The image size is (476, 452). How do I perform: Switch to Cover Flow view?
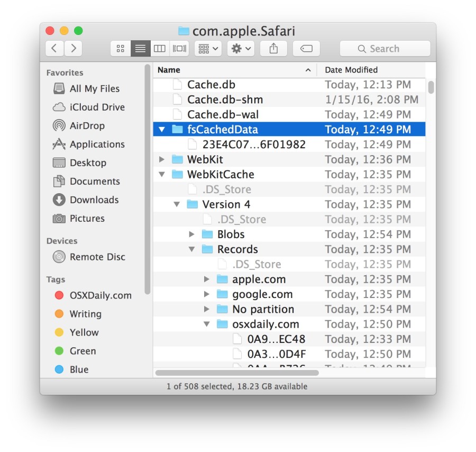pos(179,48)
